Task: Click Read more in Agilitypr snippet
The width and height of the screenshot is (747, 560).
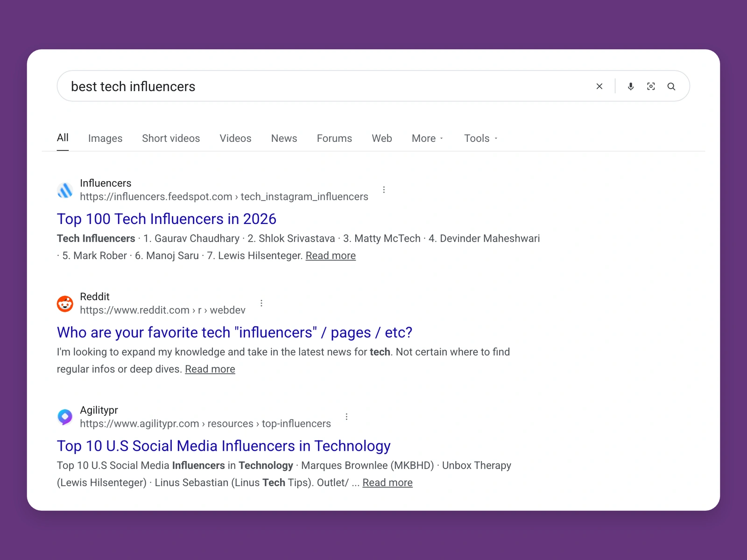Action: pyautogui.click(x=388, y=483)
